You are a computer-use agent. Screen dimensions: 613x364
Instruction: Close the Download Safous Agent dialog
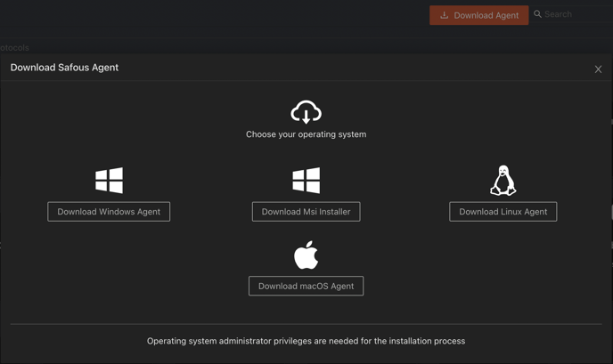coord(598,69)
